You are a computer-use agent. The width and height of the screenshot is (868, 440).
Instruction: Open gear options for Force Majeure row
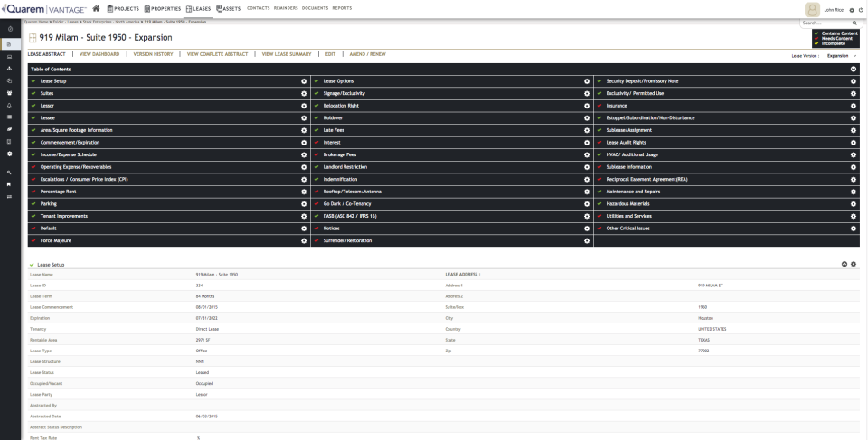click(x=304, y=240)
